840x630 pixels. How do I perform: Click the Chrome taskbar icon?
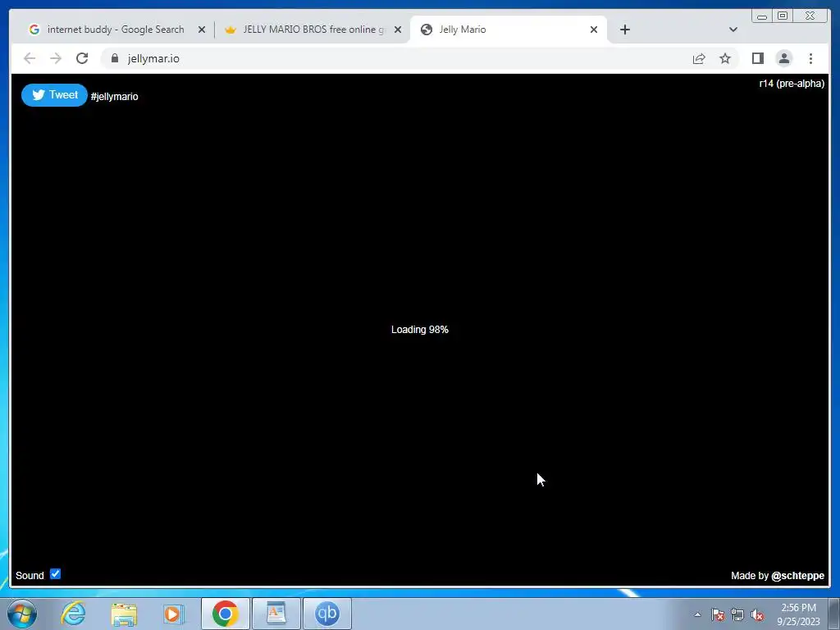point(225,614)
